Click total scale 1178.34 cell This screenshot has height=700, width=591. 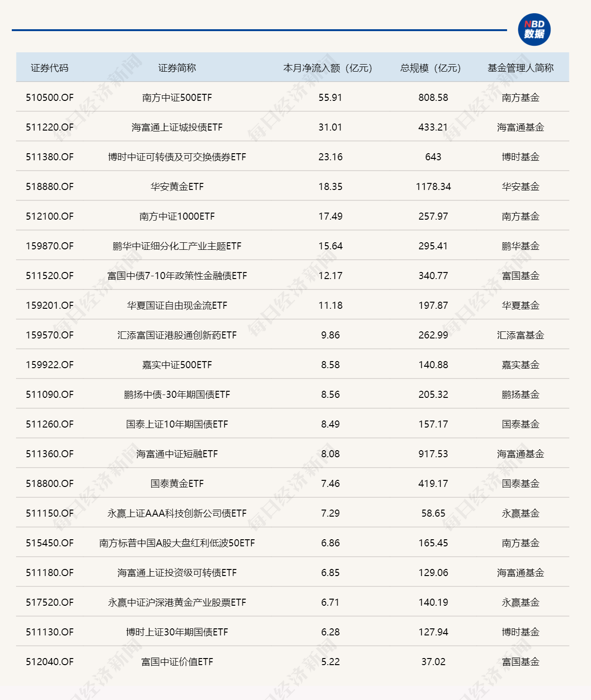pos(433,186)
